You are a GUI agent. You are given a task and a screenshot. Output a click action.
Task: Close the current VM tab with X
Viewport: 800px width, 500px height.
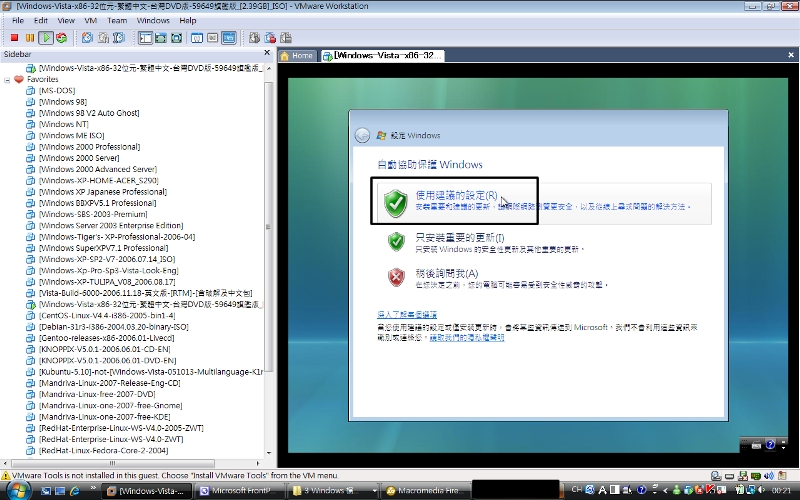(x=791, y=55)
